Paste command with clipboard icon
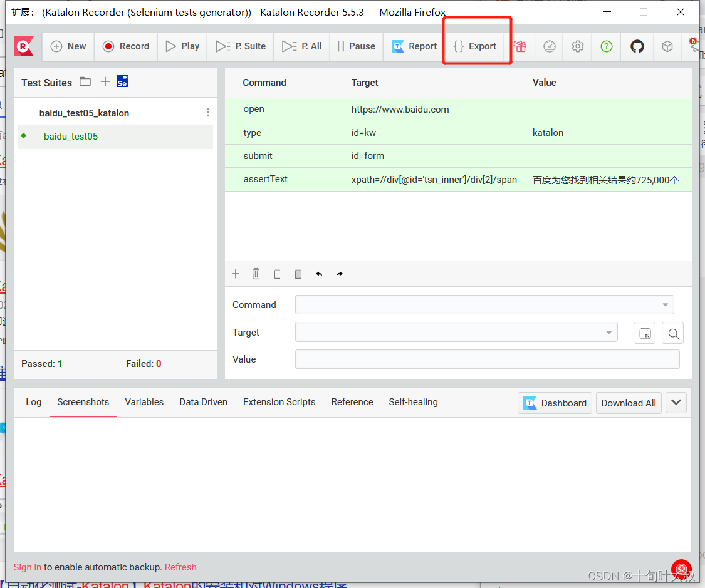The image size is (705, 588). [298, 274]
